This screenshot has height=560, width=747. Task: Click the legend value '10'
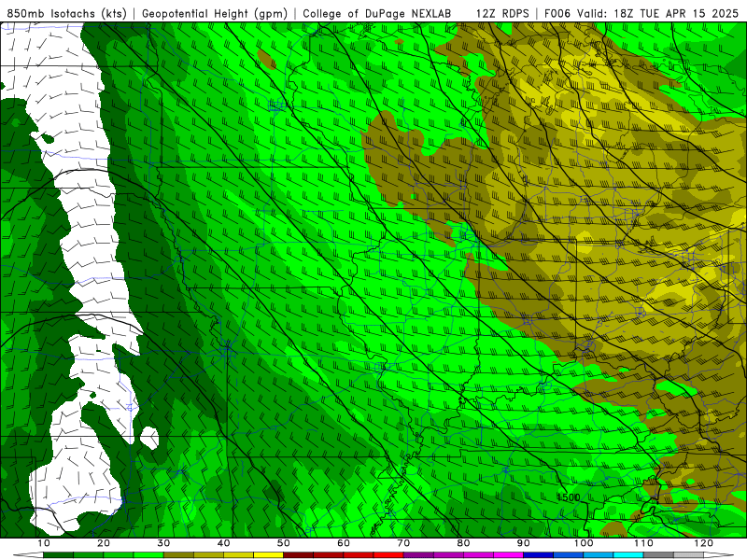pyautogui.click(x=43, y=543)
